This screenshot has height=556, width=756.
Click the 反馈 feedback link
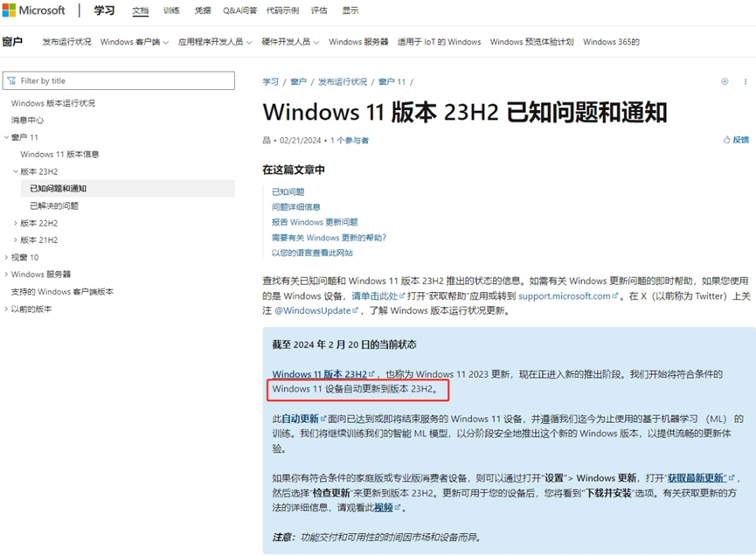(x=741, y=140)
